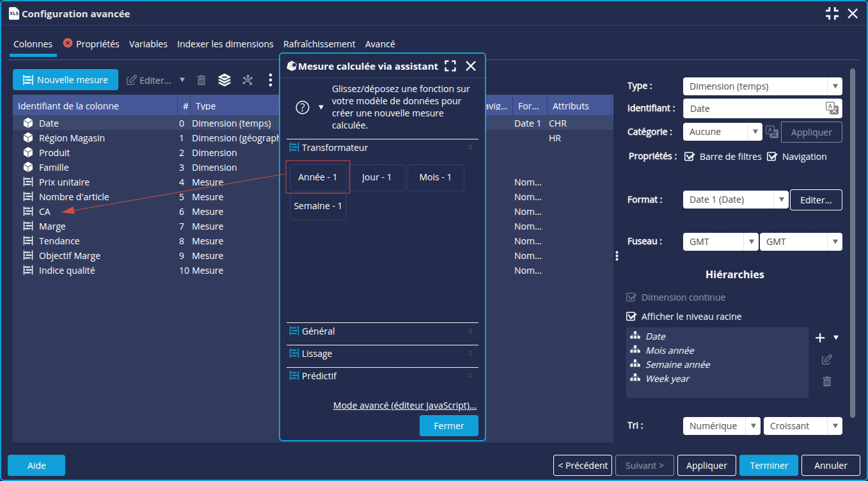This screenshot has width=868, height=481.
Task: Expand the Général functions section
Action: [x=382, y=331]
